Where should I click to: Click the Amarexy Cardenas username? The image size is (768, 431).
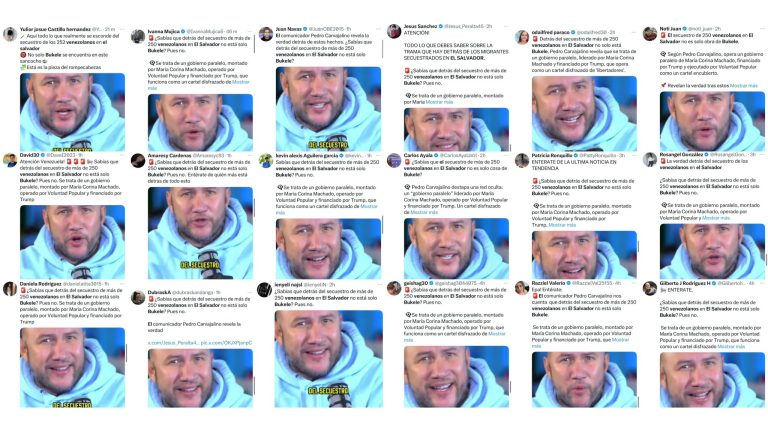click(x=169, y=155)
